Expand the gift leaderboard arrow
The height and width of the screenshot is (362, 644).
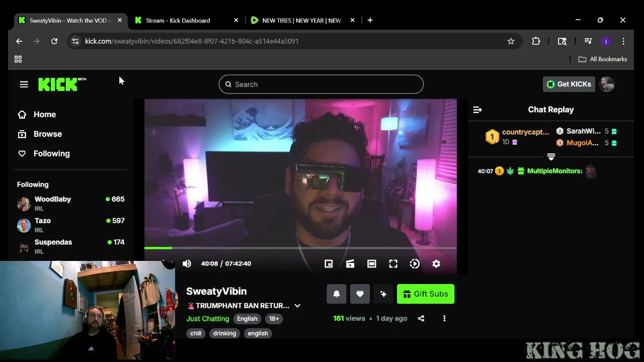(551, 157)
